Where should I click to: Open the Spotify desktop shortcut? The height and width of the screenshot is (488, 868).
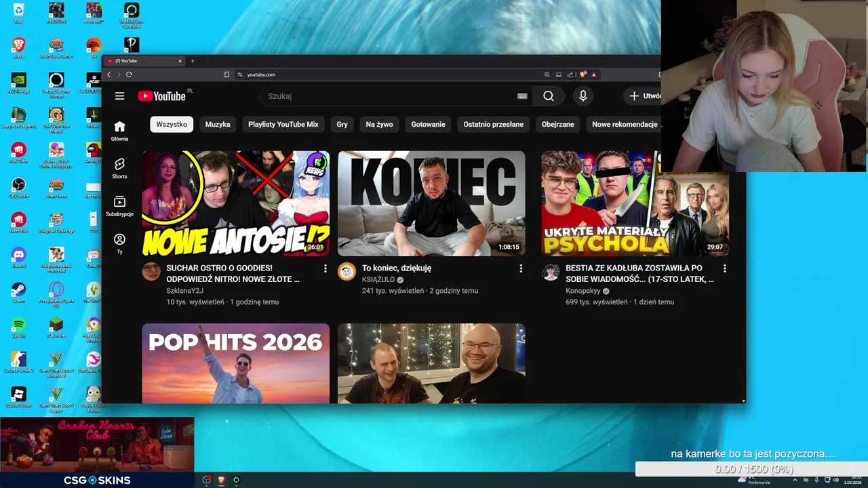tap(18, 328)
